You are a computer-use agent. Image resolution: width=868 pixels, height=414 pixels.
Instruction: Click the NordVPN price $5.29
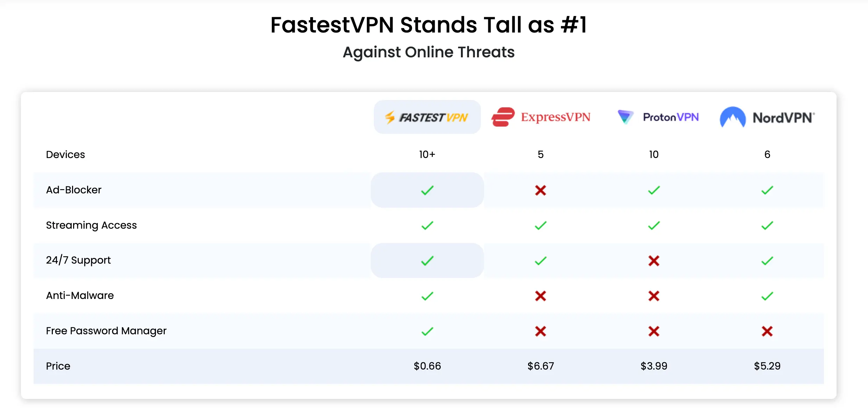click(x=767, y=366)
